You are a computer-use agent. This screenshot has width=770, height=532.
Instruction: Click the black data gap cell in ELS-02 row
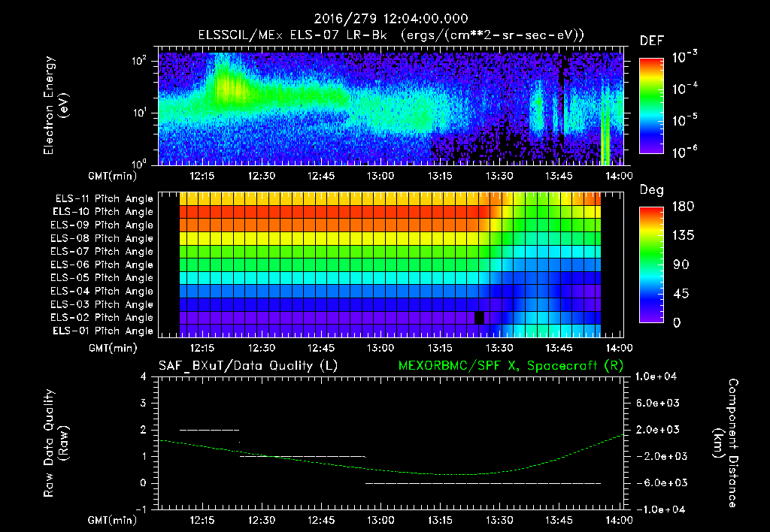pos(479,318)
